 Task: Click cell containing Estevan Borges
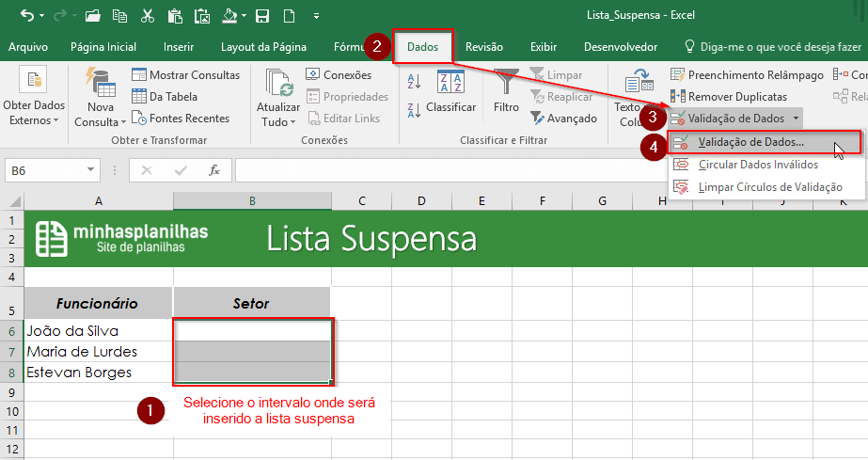tap(98, 373)
